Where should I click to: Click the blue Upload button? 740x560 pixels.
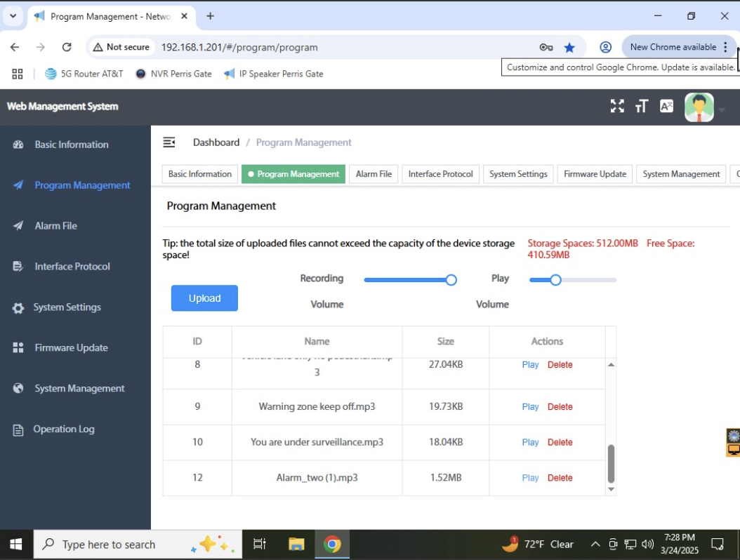click(x=204, y=298)
